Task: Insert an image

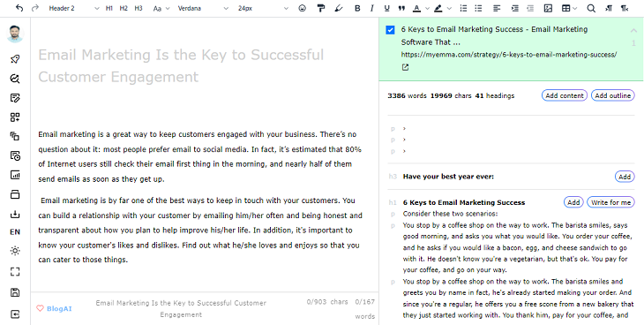Action: 548,8
